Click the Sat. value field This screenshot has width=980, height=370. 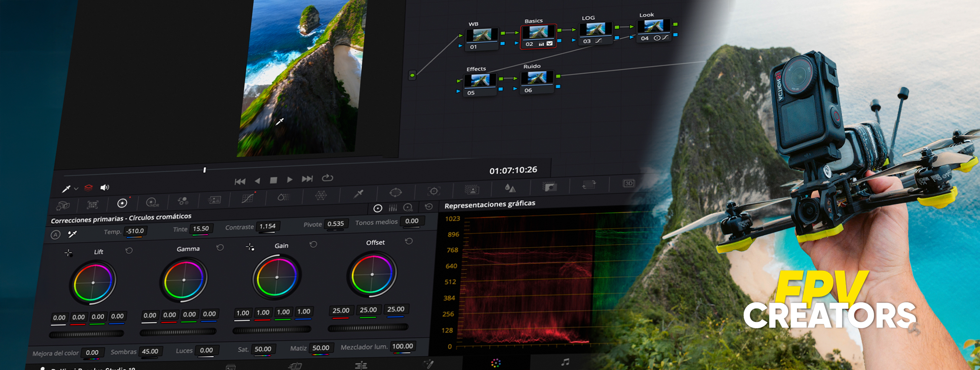(263, 349)
